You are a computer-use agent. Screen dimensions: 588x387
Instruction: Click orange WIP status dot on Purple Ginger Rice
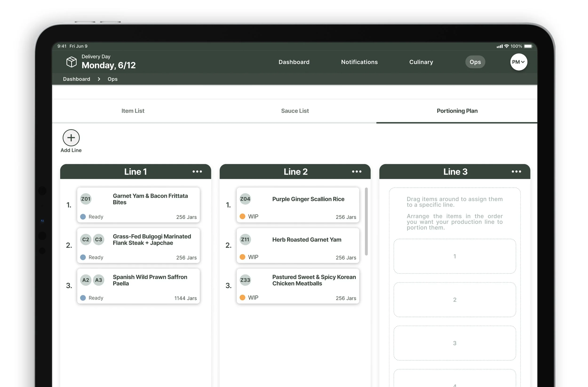242,216
